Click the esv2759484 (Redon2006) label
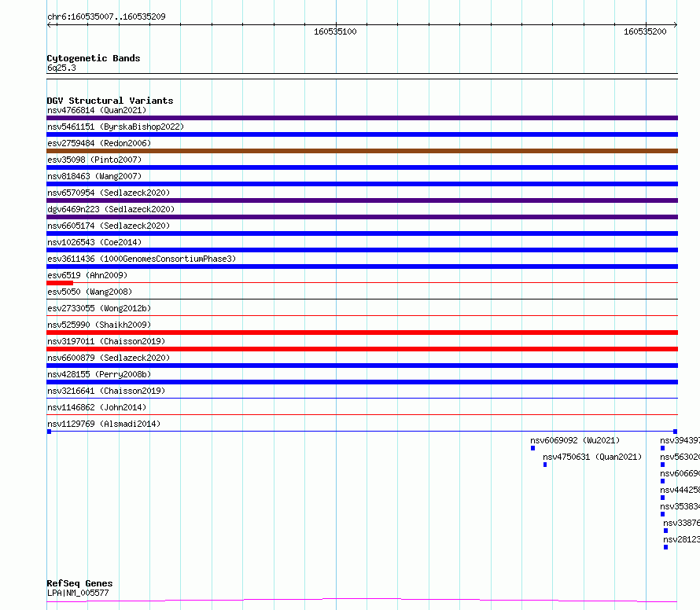 [x=99, y=143]
